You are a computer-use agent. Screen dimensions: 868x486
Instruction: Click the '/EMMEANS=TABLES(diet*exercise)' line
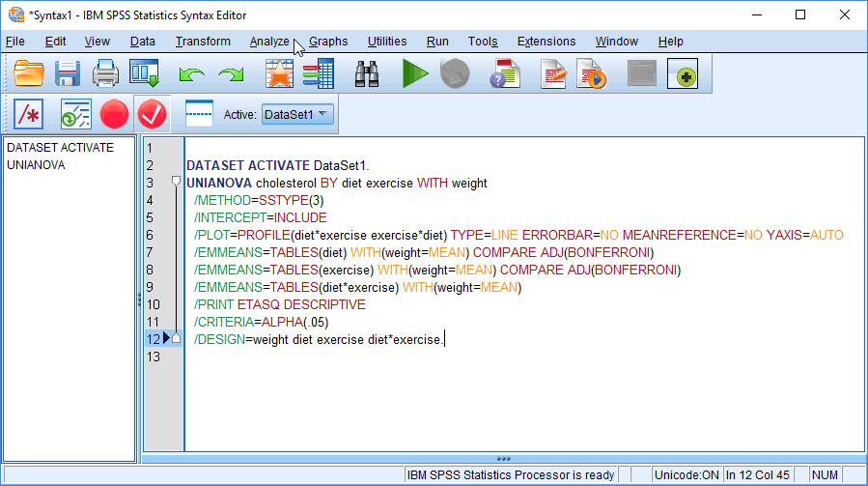coord(357,287)
